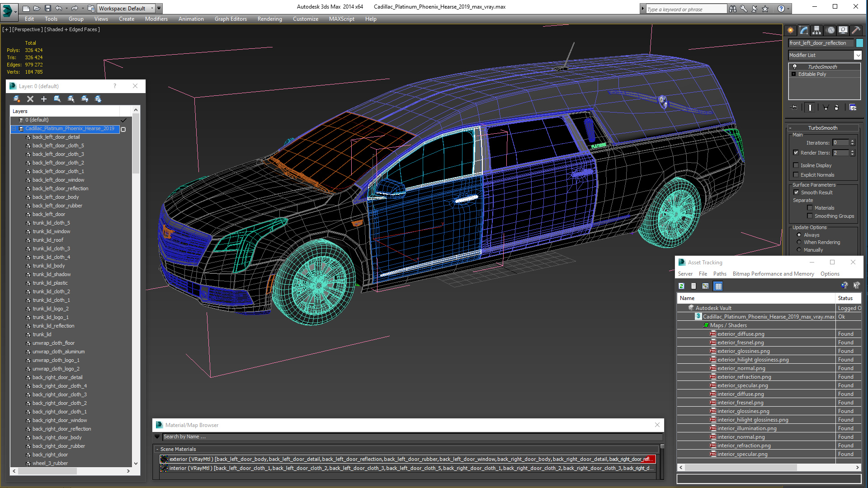Toggle the TurboSmooth modifier lightbulb

point(795,67)
